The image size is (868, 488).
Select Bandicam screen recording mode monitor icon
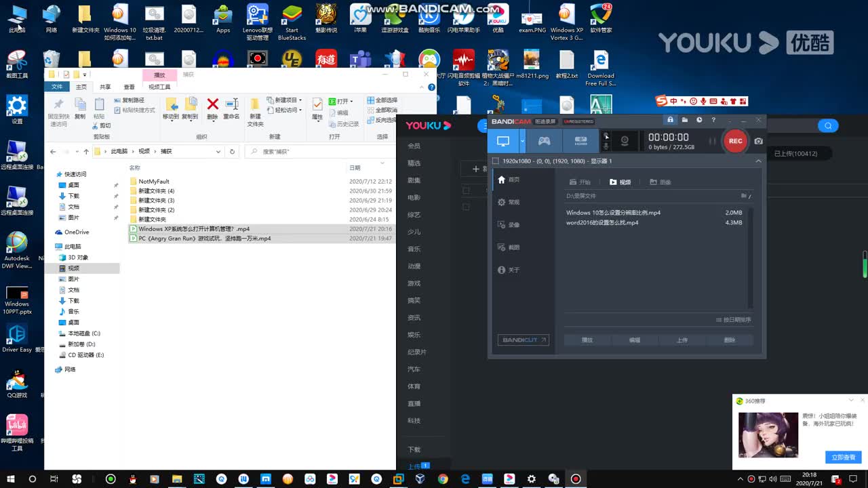click(503, 141)
